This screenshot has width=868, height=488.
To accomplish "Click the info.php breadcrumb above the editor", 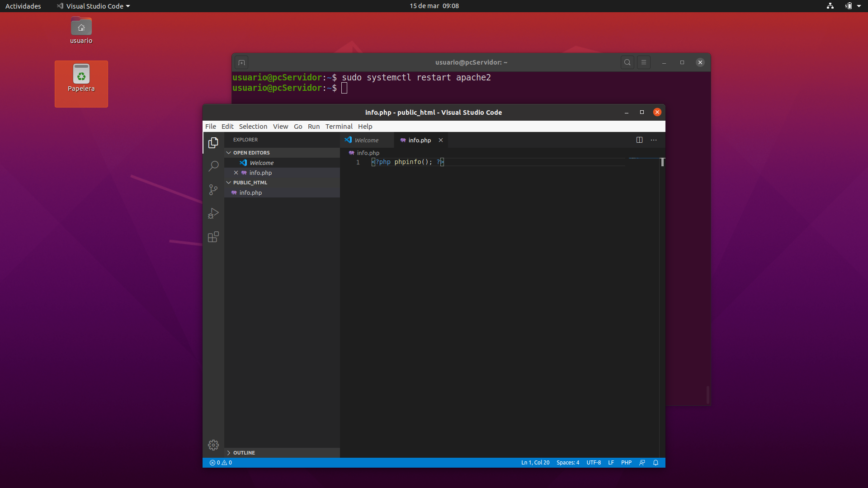I will [368, 153].
